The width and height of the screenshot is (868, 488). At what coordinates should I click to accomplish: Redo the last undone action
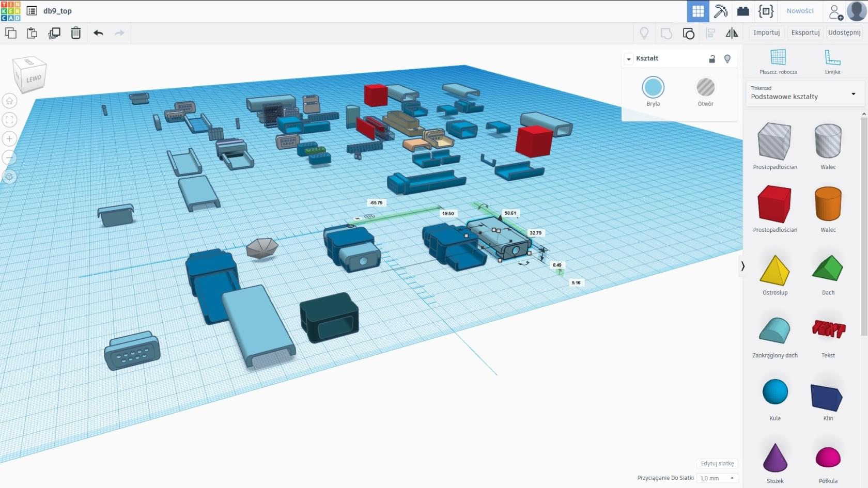[x=119, y=33]
